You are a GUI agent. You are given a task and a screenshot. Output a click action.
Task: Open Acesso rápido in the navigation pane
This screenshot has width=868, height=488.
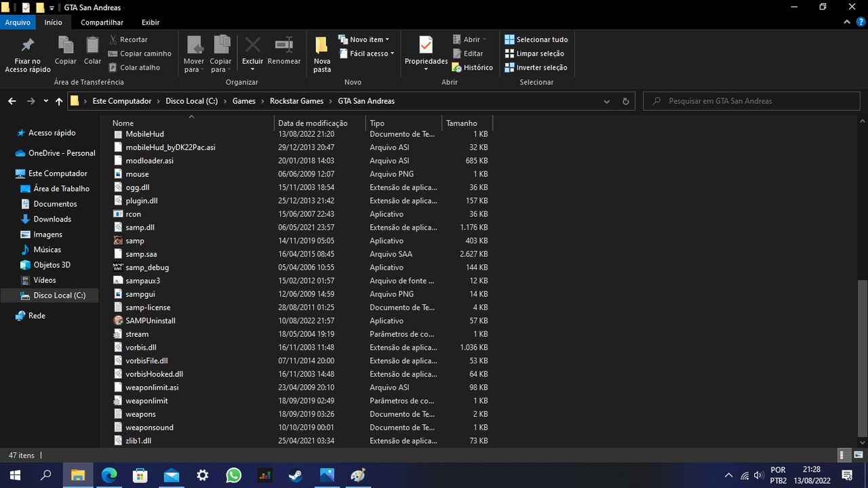point(52,133)
